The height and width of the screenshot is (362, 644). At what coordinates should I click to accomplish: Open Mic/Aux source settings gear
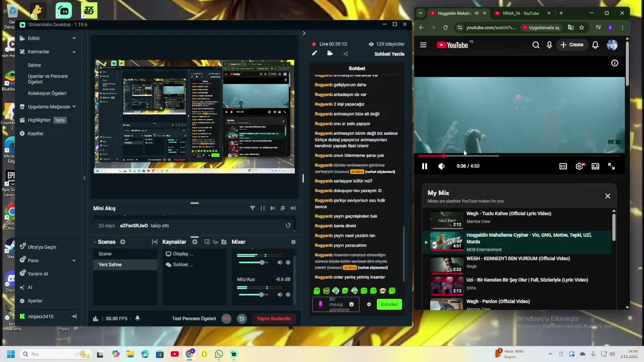(x=288, y=295)
